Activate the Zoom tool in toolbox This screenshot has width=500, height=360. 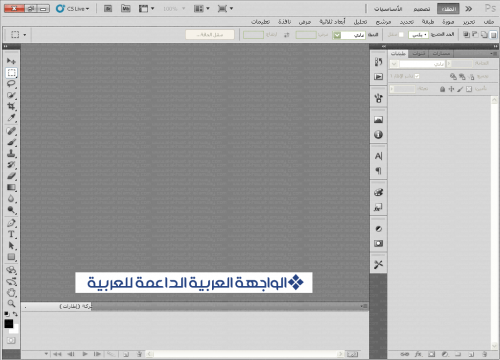point(11,304)
